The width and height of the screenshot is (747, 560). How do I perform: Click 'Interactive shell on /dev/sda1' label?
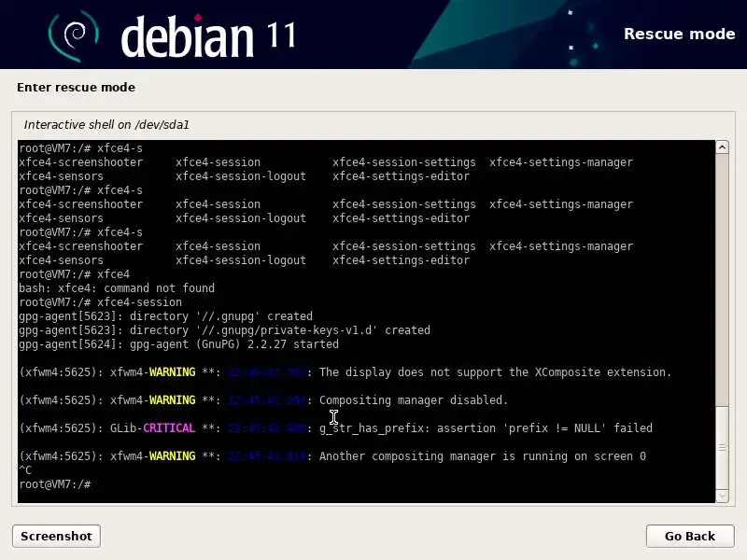point(106,125)
